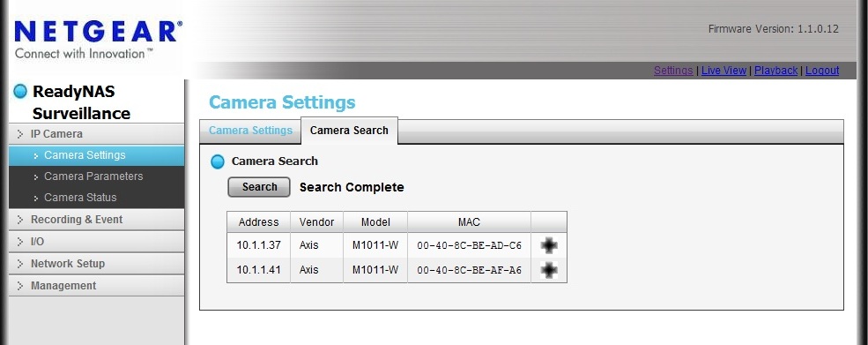Expand the Management section
This screenshot has width=868, height=345.
96,286
